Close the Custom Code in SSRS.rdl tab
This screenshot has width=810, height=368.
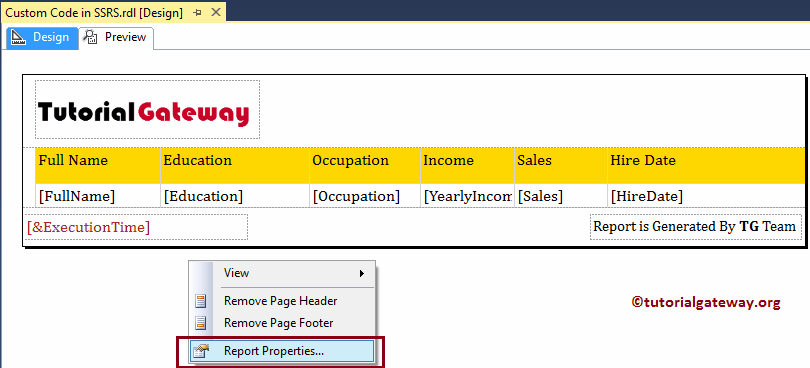point(216,13)
